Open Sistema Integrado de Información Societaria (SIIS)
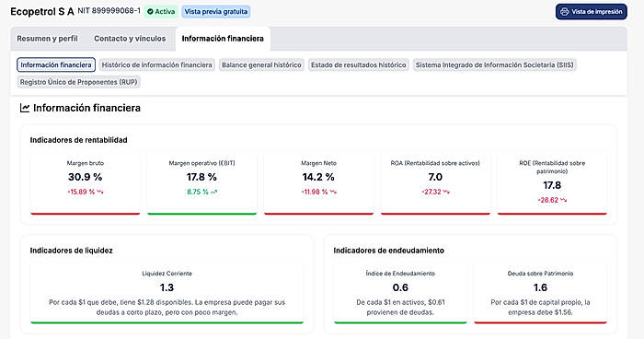 pos(495,65)
